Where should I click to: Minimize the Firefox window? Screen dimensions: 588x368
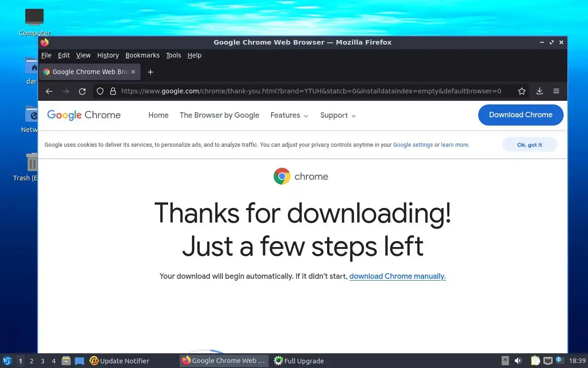(542, 42)
